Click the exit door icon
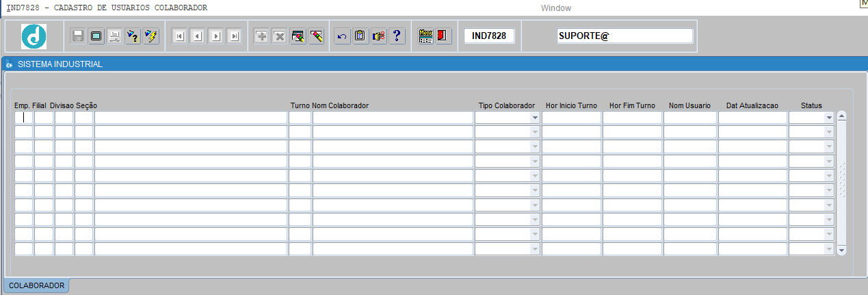This screenshot has height=295, width=868. [x=444, y=36]
